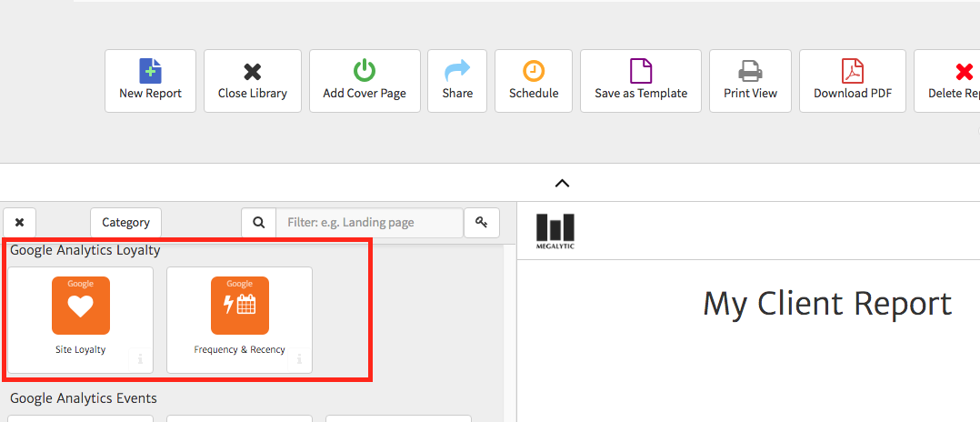Viewport: 980px width, 422px height.
Task: Add a cover page to the report
Action: [365, 81]
